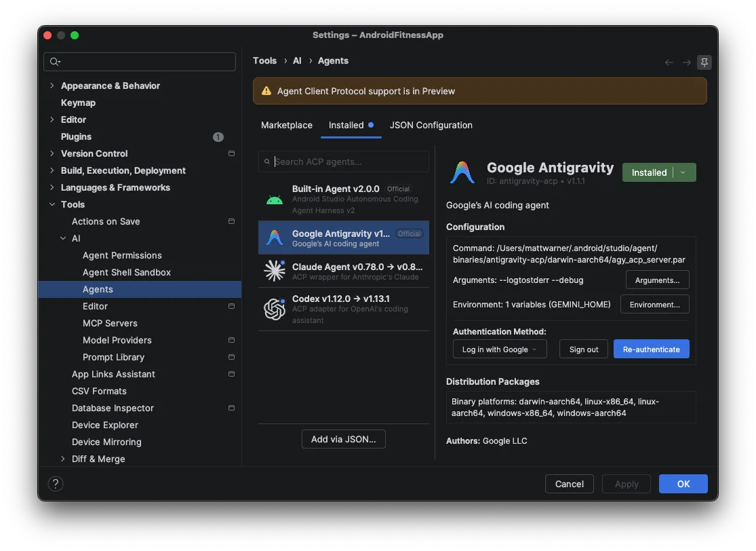Open the help question mark icon

pos(56,484)
